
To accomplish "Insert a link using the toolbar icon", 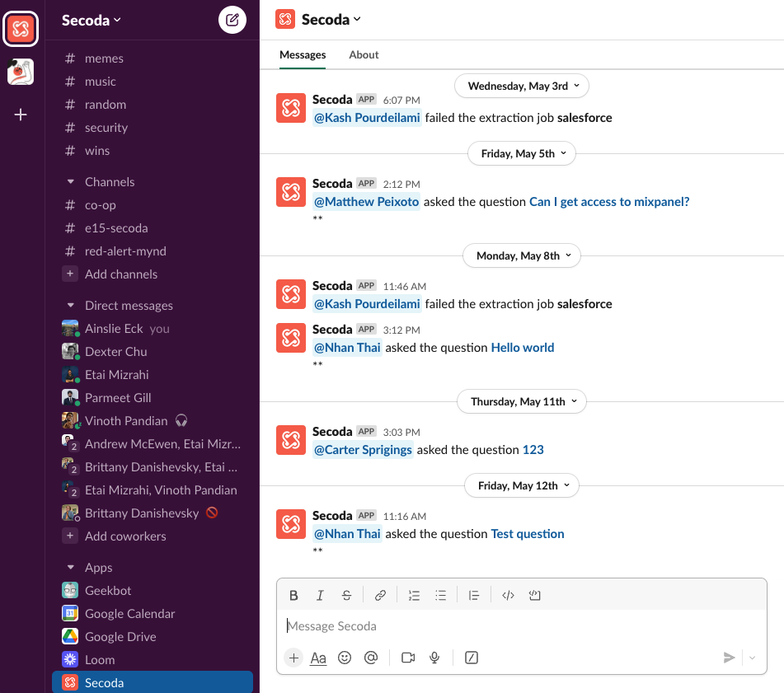I will pyautogui.click(x=380, y=595).
